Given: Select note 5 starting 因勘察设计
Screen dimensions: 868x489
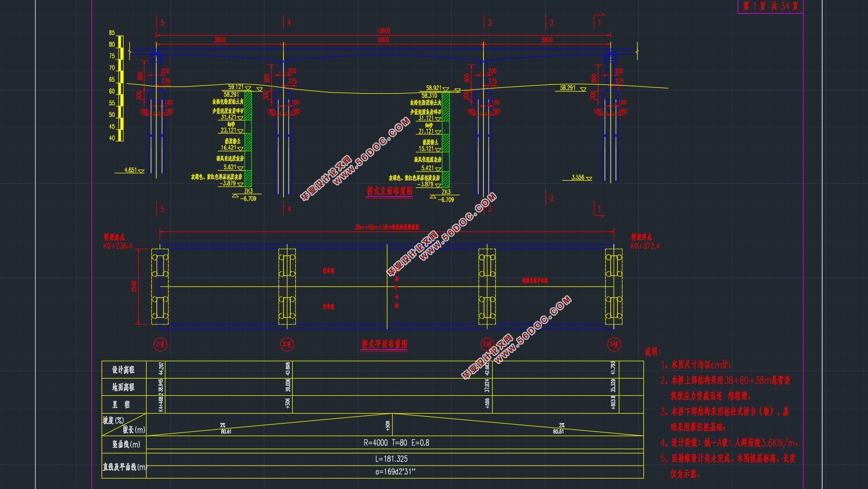Looking at the screenshot, I should point(728,465).
